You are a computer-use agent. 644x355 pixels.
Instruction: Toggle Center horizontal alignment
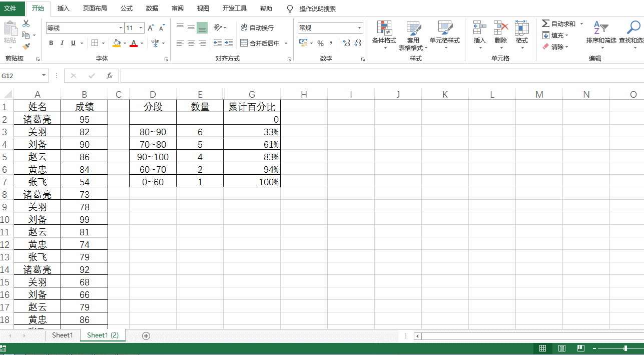click(x=191, y=44)
